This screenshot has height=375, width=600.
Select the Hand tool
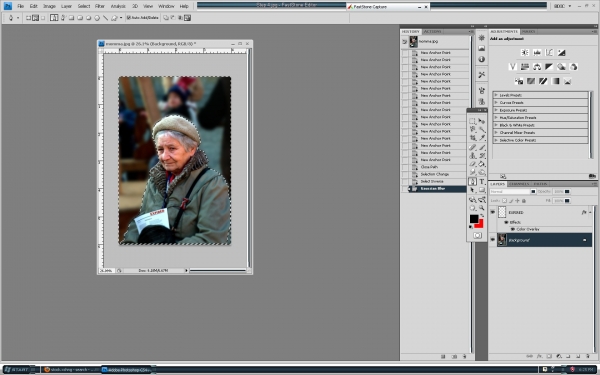click(x=473, y=208)
